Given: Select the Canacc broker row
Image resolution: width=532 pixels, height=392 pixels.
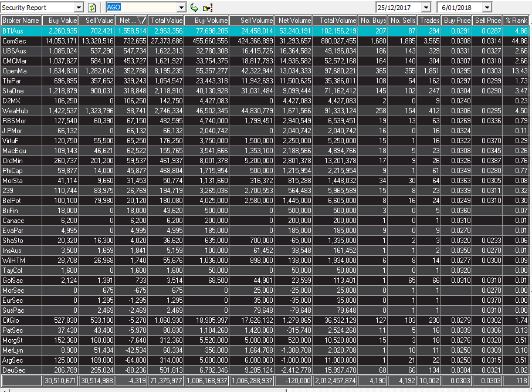Looking at the screenshot, I should [x=265, y=221].
